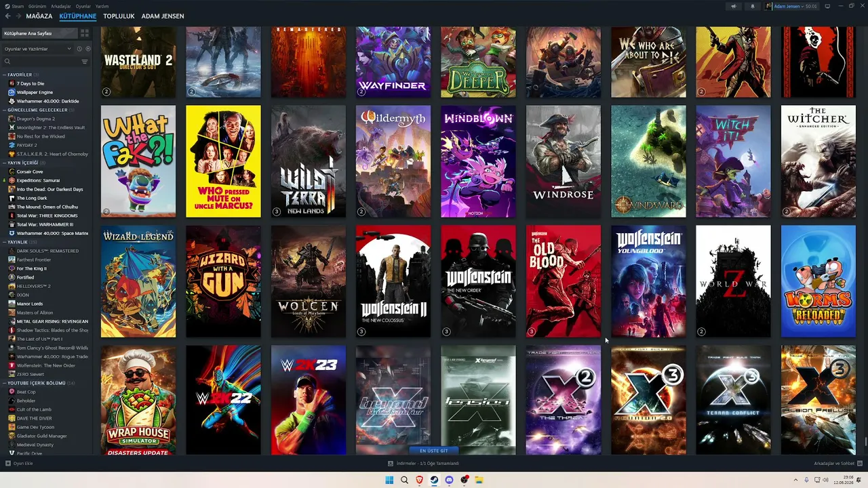Open the Oyunlar menu

tap(83, 6)
